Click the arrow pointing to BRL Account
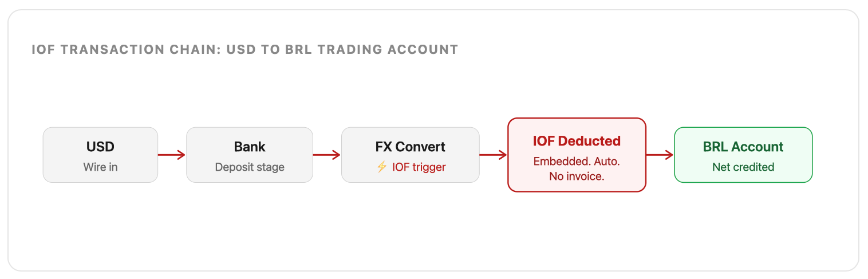 coord(660,155)
